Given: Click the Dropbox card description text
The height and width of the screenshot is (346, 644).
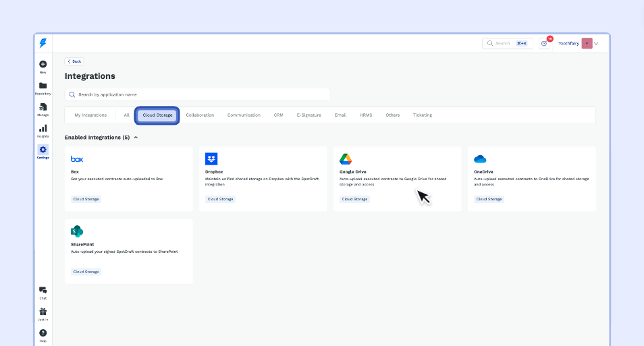Looking at the screenshot, I should coord(262,181).
